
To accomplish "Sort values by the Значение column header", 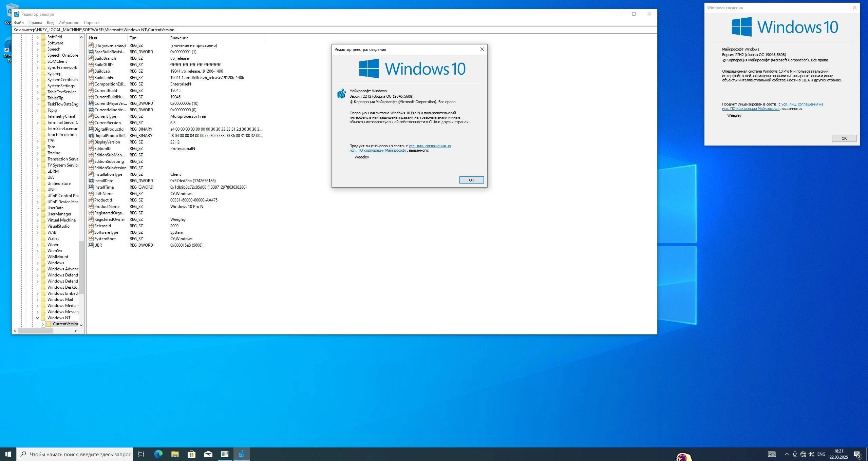I will 216,38.
